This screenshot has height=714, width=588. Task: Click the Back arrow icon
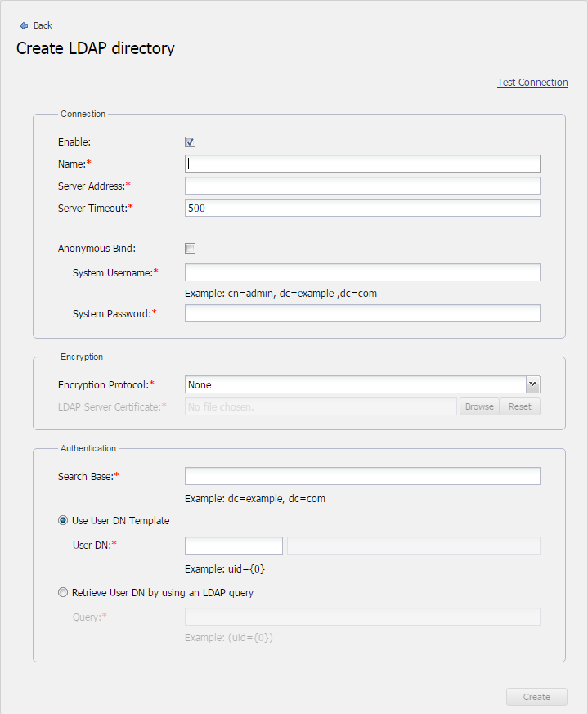24,26
